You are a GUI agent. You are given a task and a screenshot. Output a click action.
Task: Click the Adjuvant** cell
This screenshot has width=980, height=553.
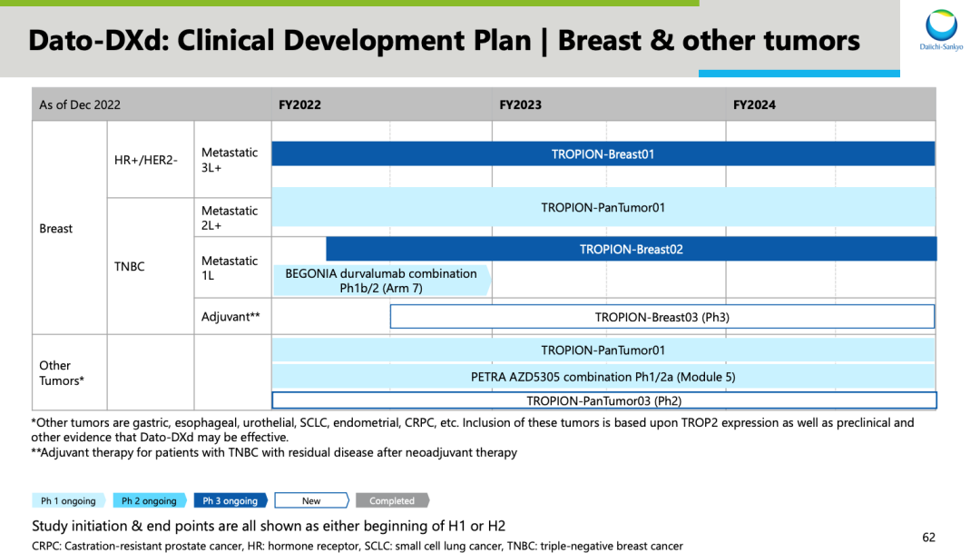click(232, 317)
